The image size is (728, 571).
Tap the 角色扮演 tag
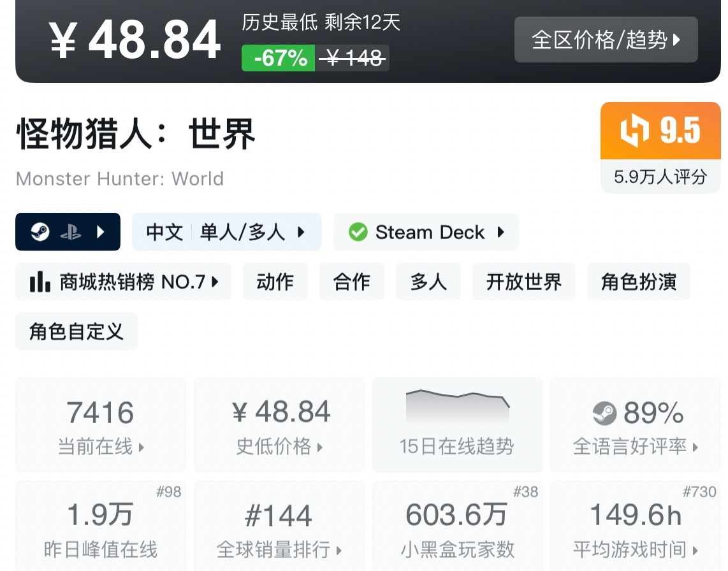pyautogui.click(x=638, y=282)
